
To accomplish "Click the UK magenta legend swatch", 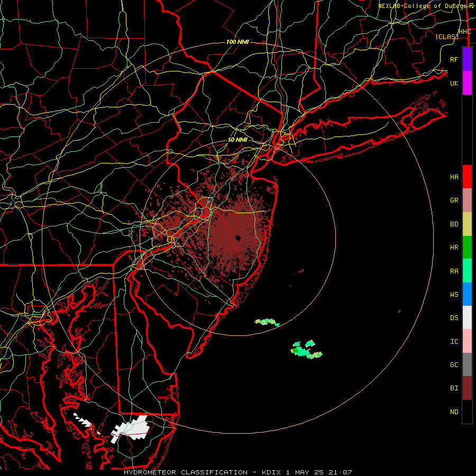I will [467, 83].
